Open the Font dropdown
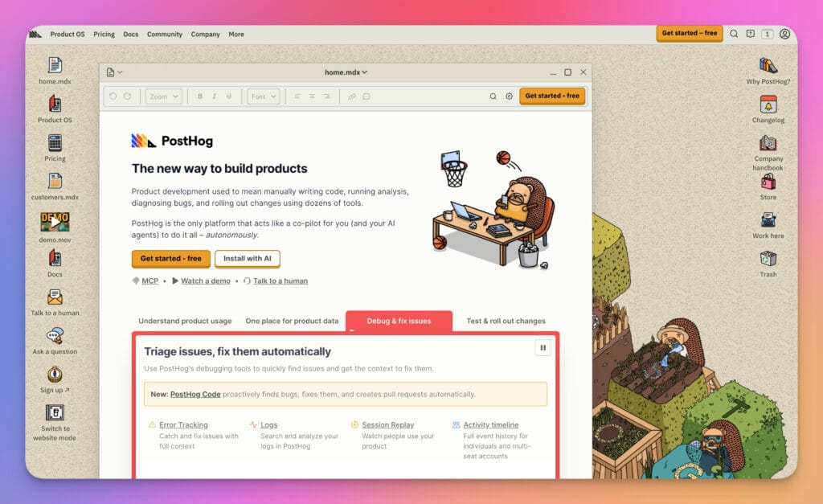The width and height of the screenshot is (823, 504). (x=263, y=96)
